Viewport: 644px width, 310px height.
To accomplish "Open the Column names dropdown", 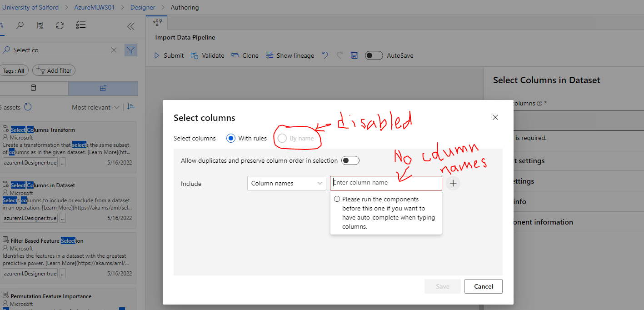I will coord(287,183).
